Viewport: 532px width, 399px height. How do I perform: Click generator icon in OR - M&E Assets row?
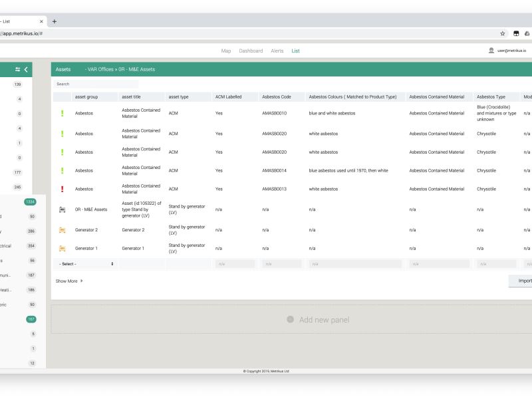tap(63, 209)
